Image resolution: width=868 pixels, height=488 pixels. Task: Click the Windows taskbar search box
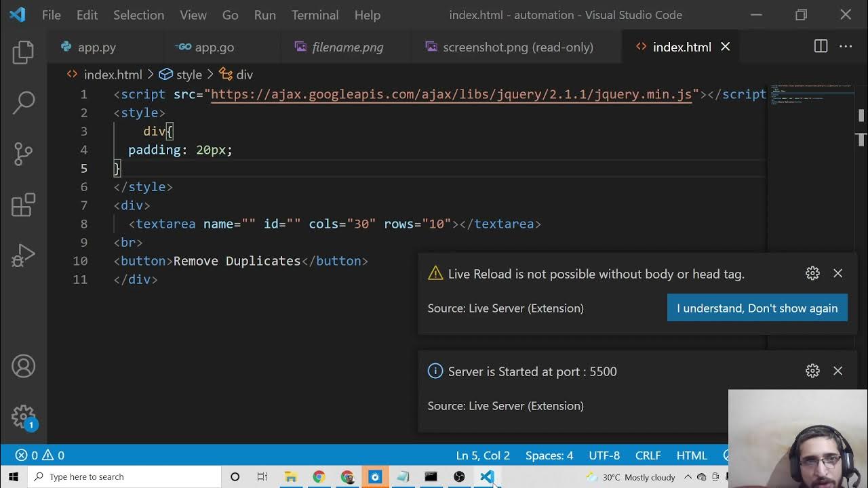click(125, 476)
